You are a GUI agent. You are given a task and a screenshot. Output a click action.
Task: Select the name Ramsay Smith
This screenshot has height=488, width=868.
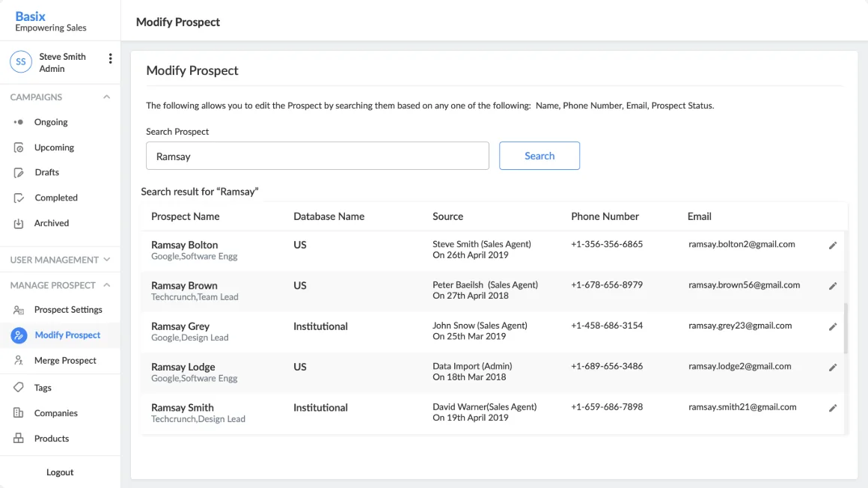point(183,408)
